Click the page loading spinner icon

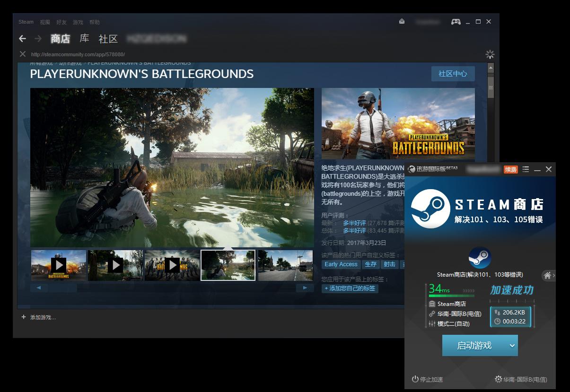pos(490,54)
